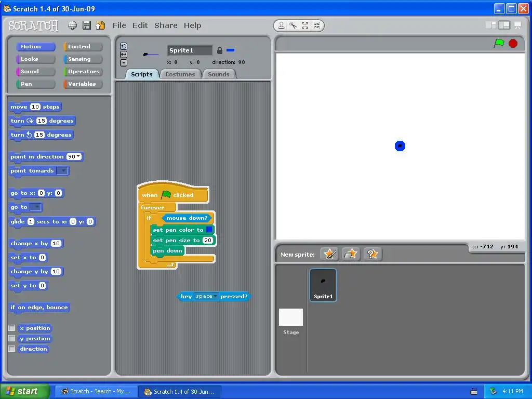Click the keyboard tray icon
The width and height of the screenshot is (532, 399).
click(x=474, y=392)
